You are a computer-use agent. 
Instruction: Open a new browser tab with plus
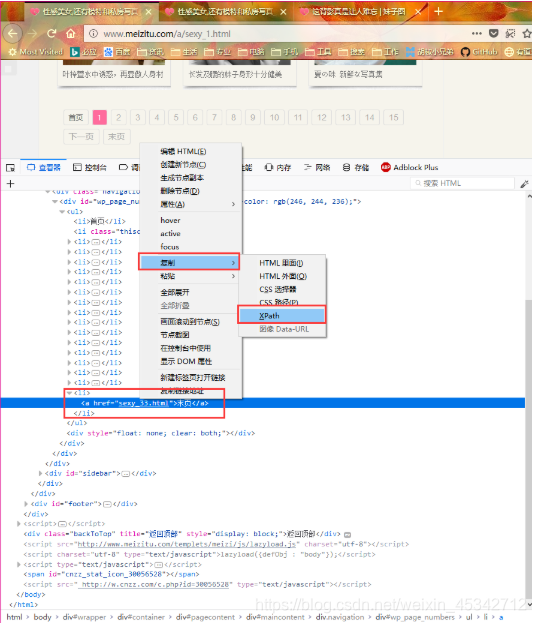pyautogui.click(x=438, y=12)
